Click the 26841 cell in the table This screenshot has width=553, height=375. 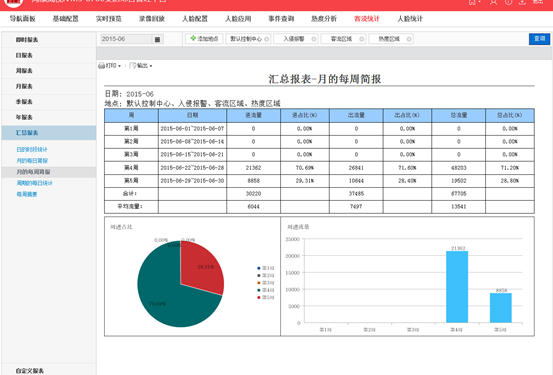coord(356,168)
